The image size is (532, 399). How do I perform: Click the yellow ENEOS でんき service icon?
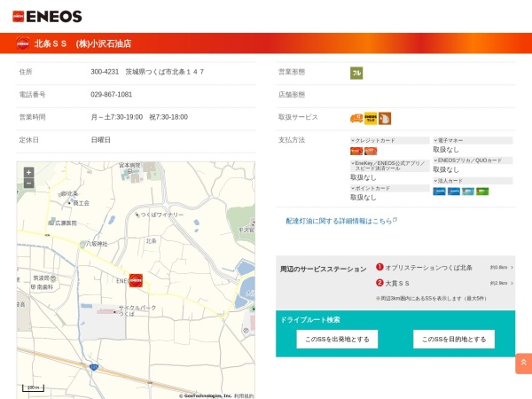371,119
